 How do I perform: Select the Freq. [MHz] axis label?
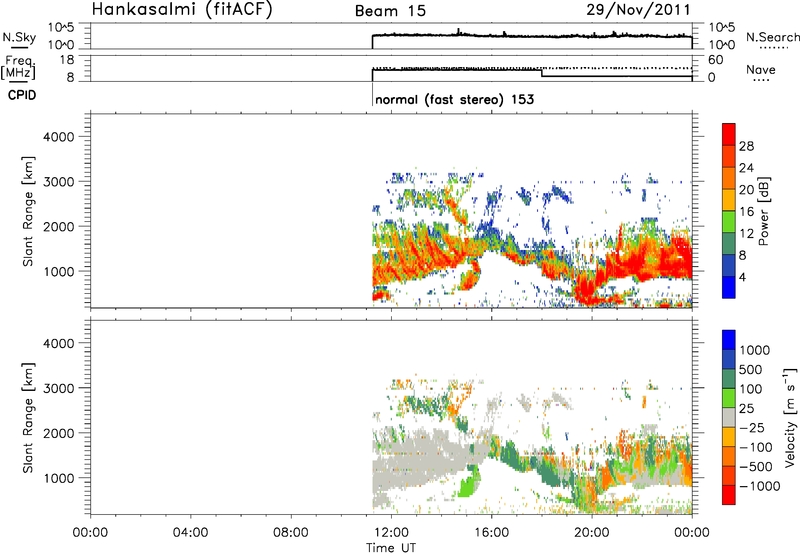pyautogui.click(x=18, y=68)
